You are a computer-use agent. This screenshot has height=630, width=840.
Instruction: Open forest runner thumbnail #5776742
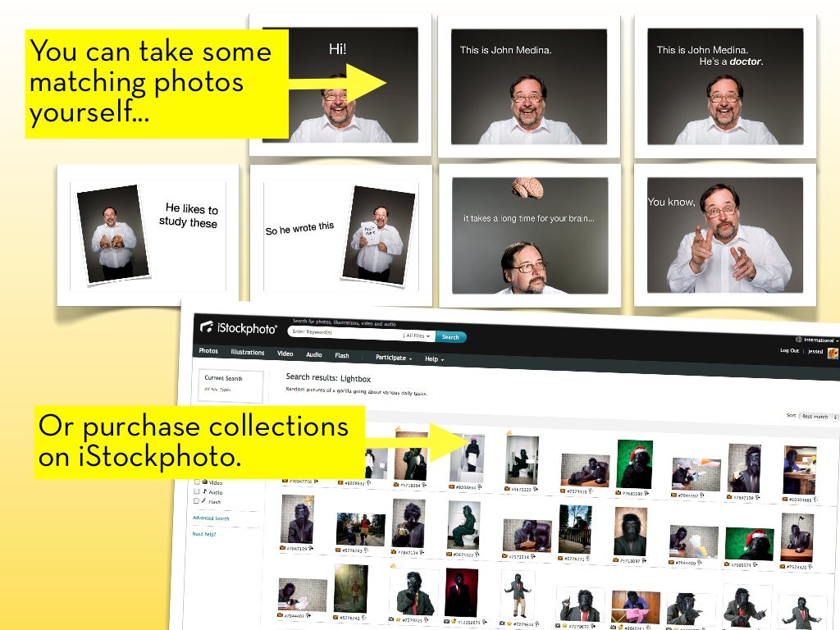(351, 588)
